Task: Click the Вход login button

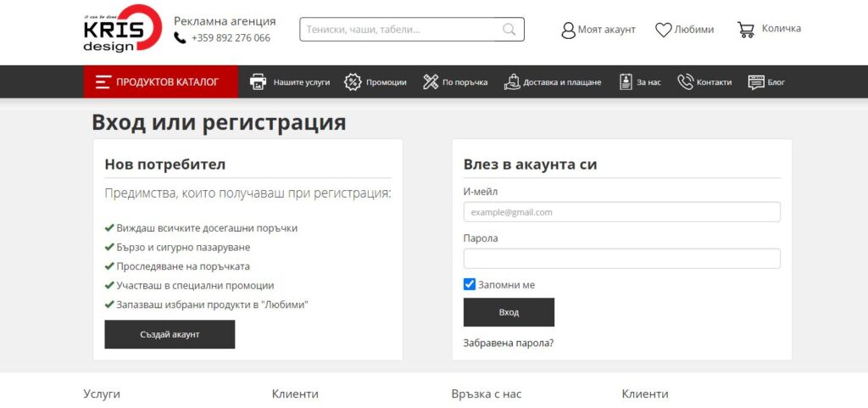Action: tap(509, 312)
